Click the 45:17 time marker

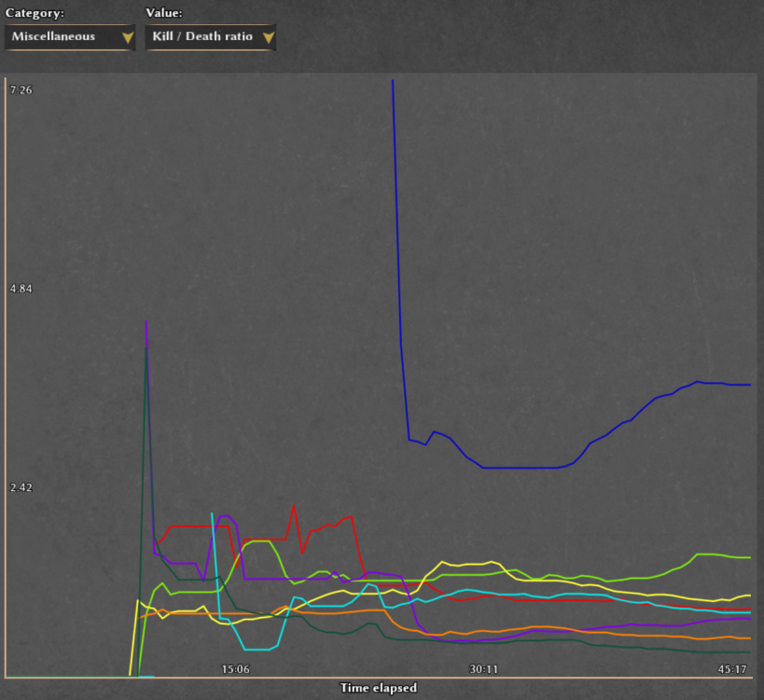pyautogui.click(x=732, y=669)
